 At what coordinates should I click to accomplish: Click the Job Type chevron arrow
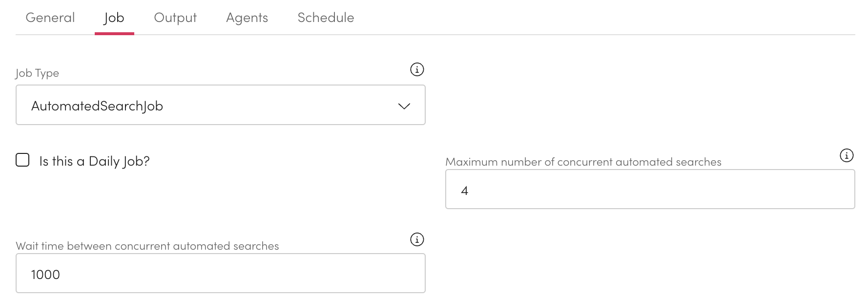pyautogui.click(x=404, y=106)
